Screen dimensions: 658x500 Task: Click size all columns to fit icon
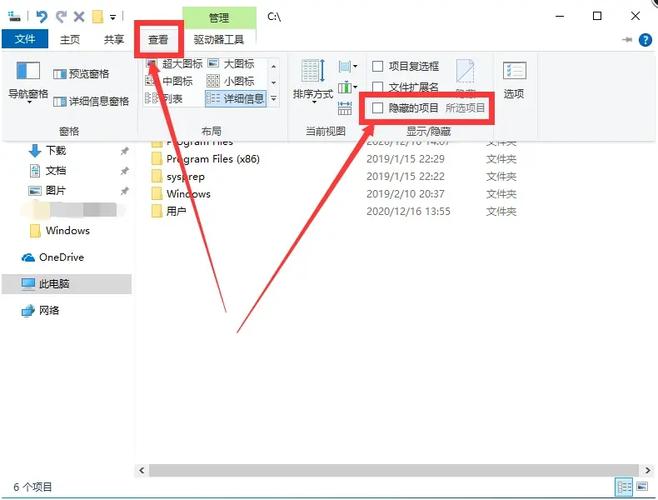click(345, 108)
